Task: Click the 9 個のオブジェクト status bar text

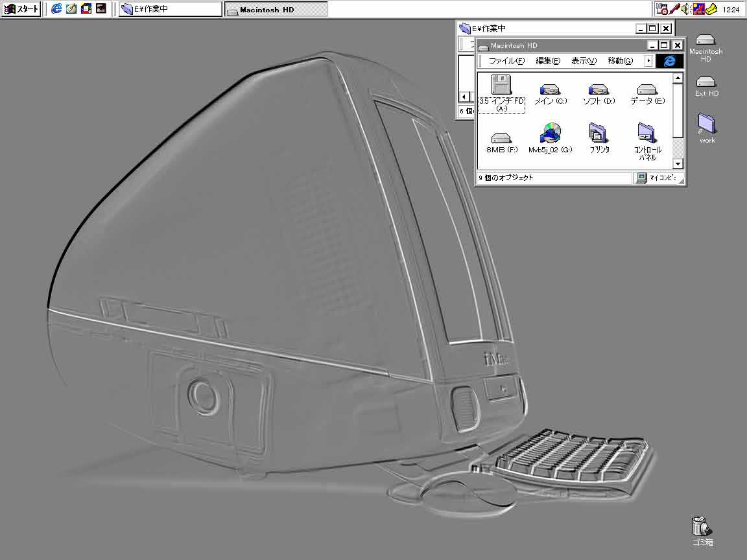Action: 506,178
